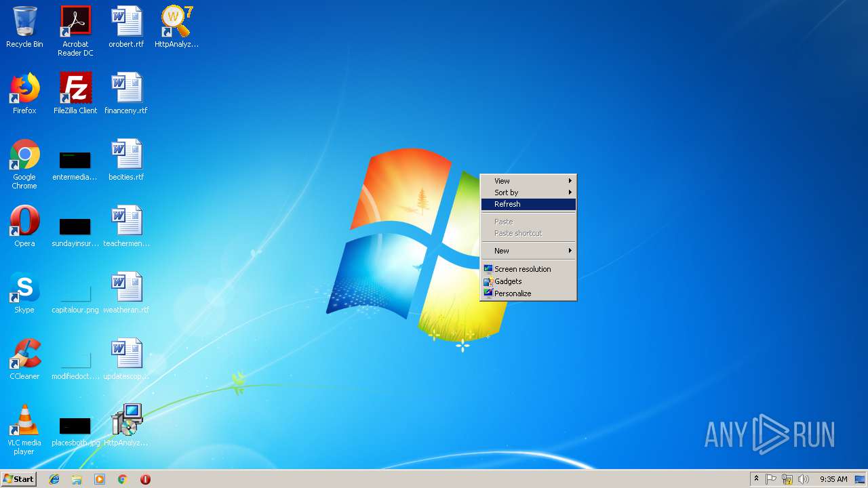Open Chrome from the taskbar
868x488 pixels.
tap(123, 479)
